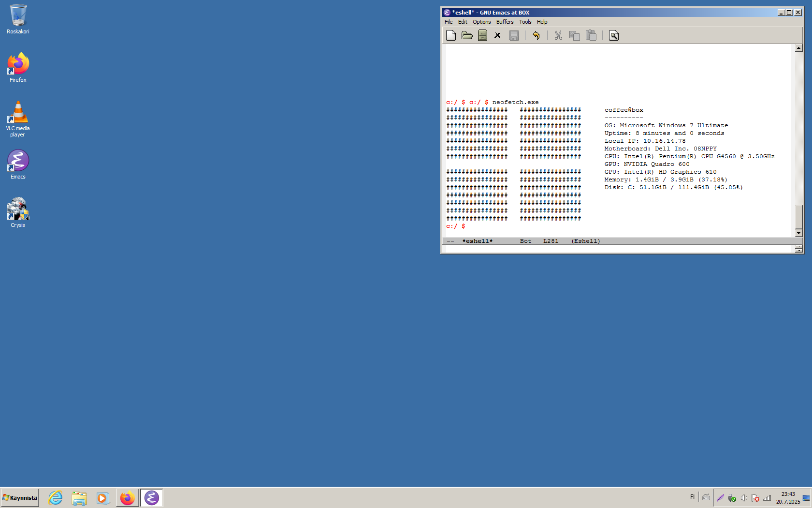Image resolution: width=812 pixels, height=508 pixels.
Task: Open the Tools menu
Action: tap(525, 22)
